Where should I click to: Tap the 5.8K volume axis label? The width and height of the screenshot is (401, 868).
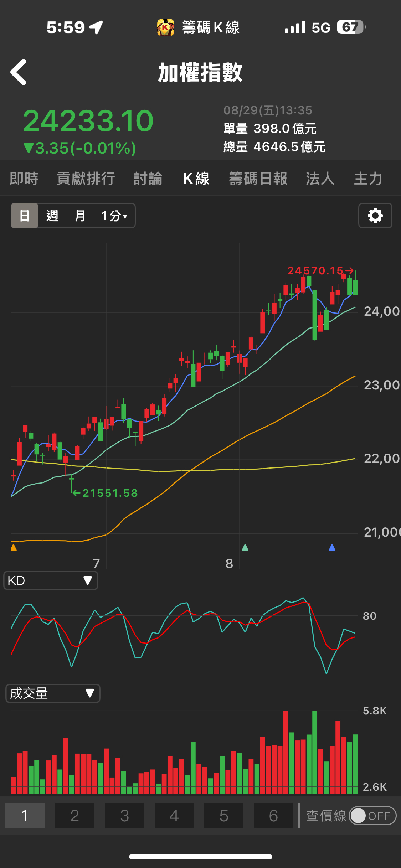point(375,711)
